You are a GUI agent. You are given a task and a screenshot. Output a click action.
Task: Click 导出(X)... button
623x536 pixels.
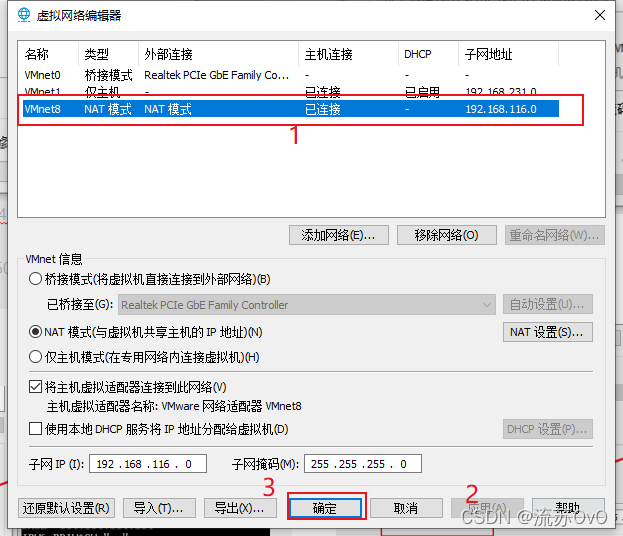pyautogui.click(x=240, y=508)
